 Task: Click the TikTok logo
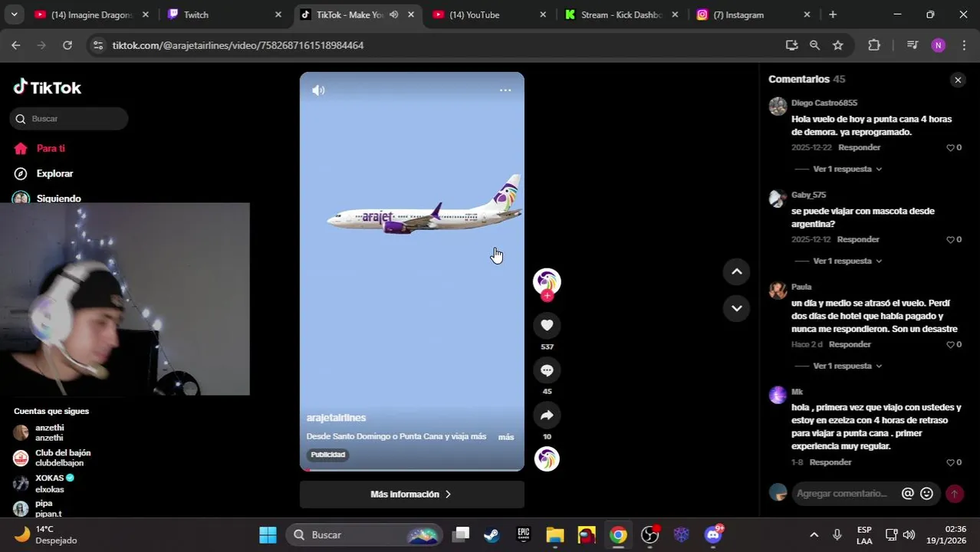48,87
